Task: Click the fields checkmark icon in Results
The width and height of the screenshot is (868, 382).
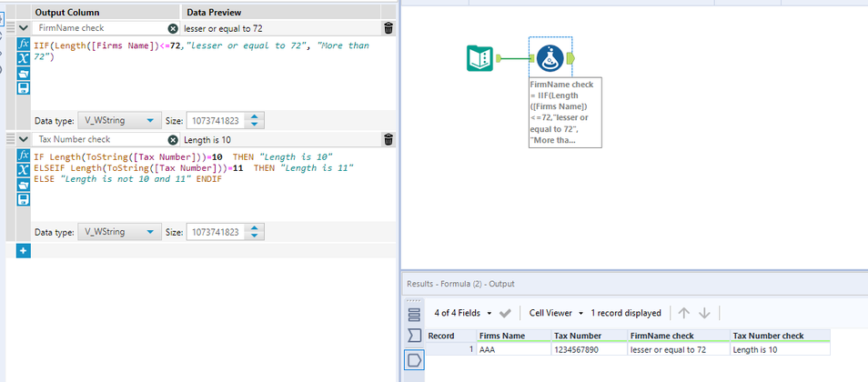Action: [x=505, y=314]
